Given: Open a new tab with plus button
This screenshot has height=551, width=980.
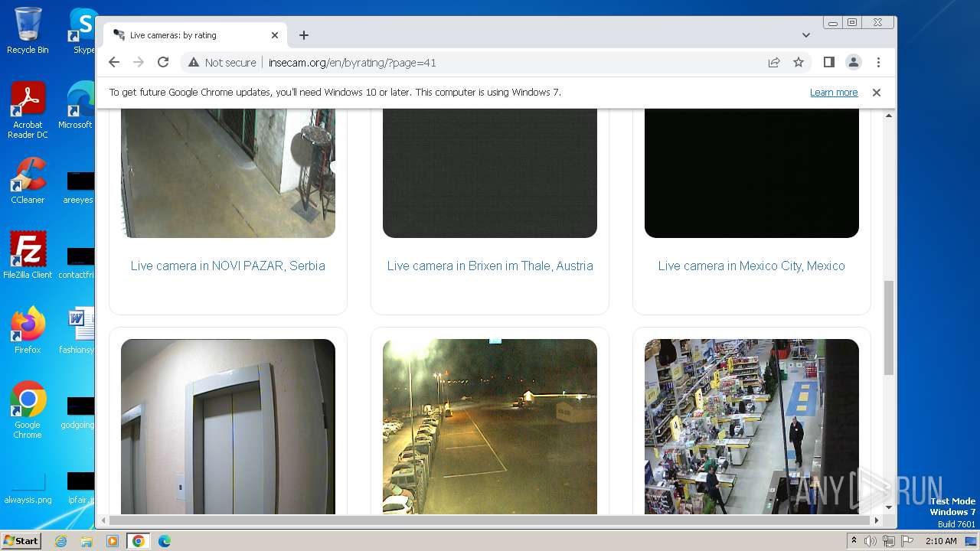Looking at the screenshot, I should pyautogui.click(x=304, y=35).
